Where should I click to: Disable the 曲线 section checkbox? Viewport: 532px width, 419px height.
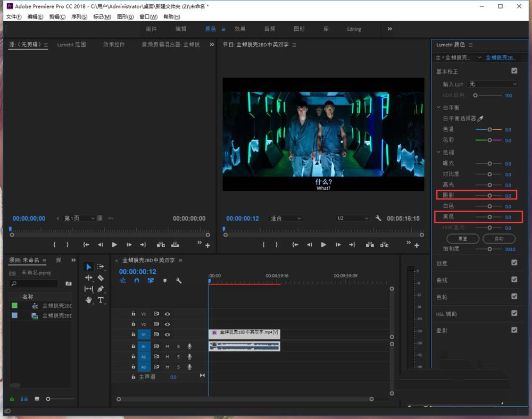click(514, 280)
